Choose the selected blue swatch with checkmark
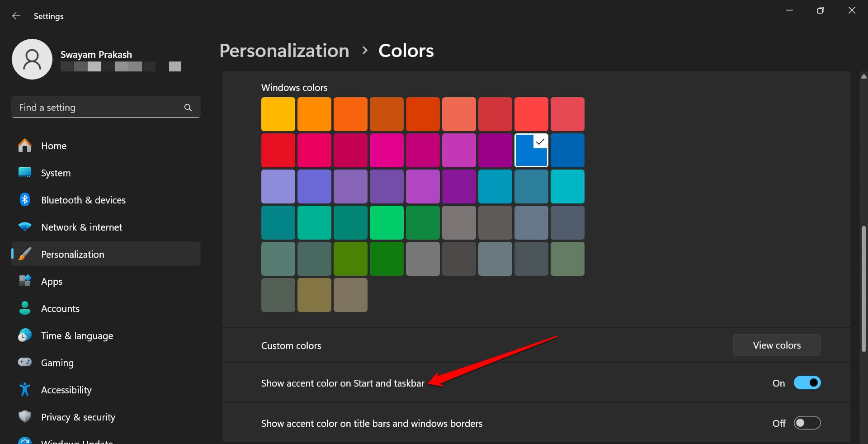 coord(531,150)
